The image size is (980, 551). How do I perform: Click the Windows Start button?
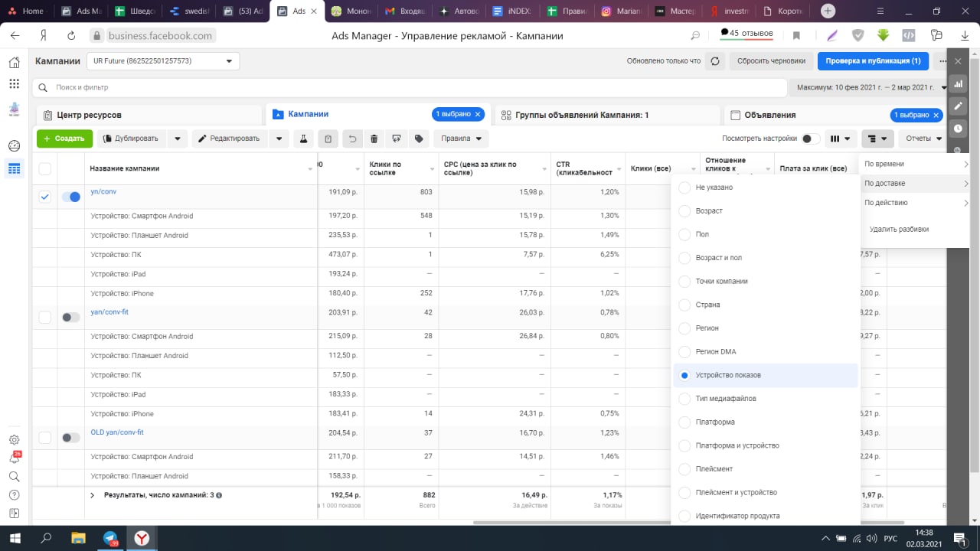pyautogui.click(x=15, y=538)
